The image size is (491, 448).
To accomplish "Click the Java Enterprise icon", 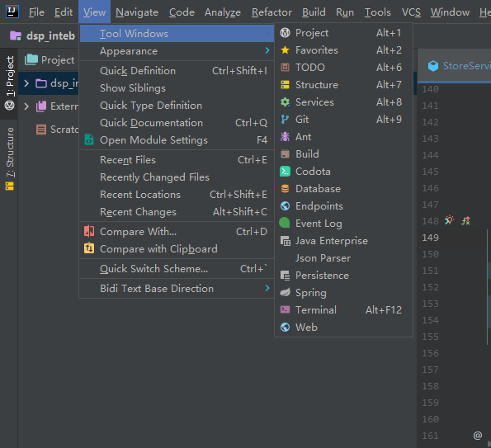I will (x=285, y=240).
